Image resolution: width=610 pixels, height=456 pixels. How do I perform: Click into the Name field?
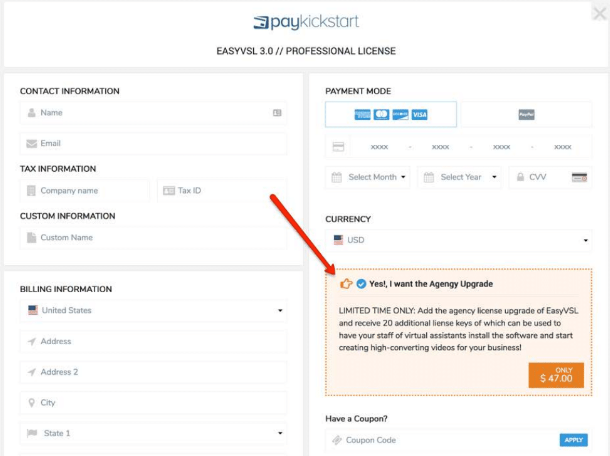153,113
